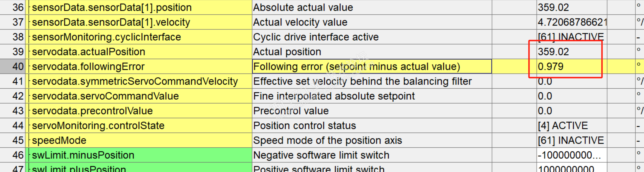
Task: Select the speedMode variable name
Action: click(x=59, y=140)
